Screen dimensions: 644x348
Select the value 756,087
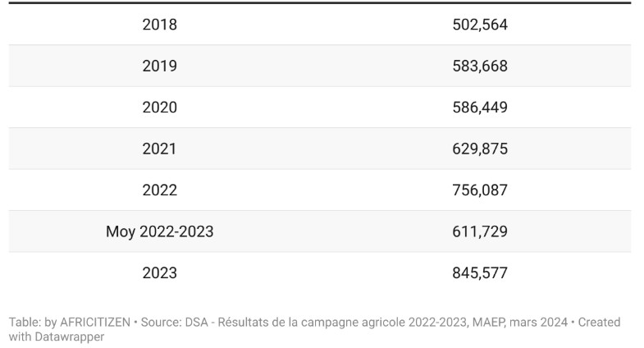[x=480, y=190]
